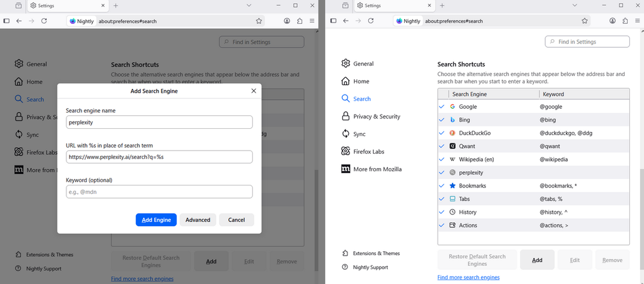Toggle the sidebar icon in the right window

(x=332, y=21)
